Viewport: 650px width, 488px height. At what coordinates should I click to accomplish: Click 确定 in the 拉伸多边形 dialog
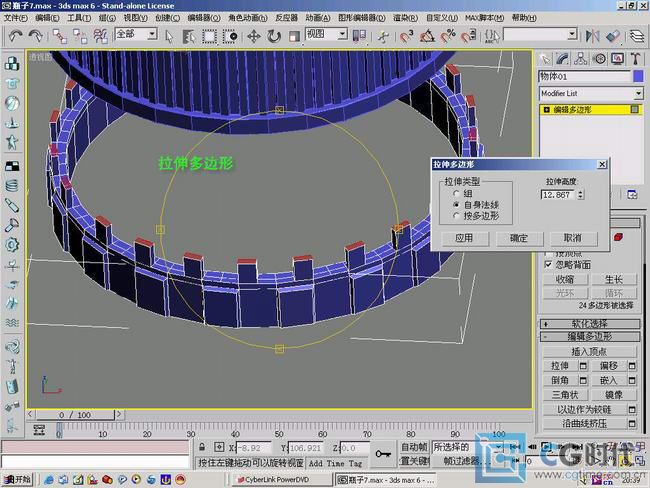point(519,238)
